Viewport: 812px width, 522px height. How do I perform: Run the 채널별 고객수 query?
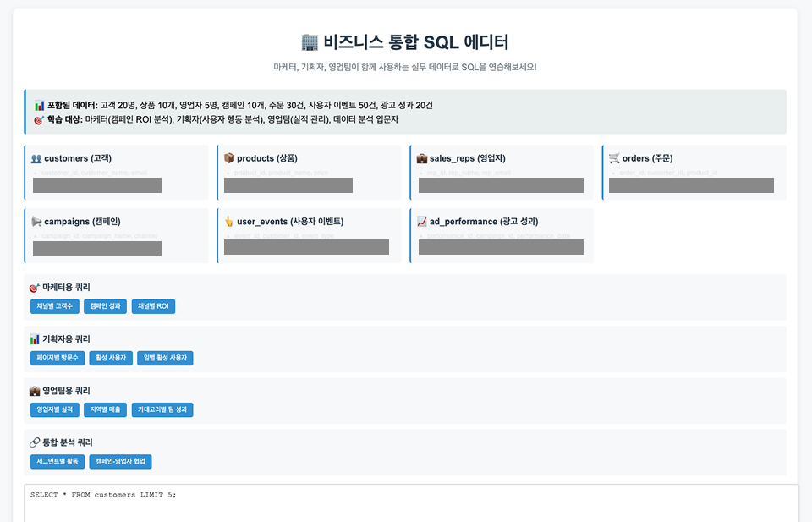tap(54, 306)
